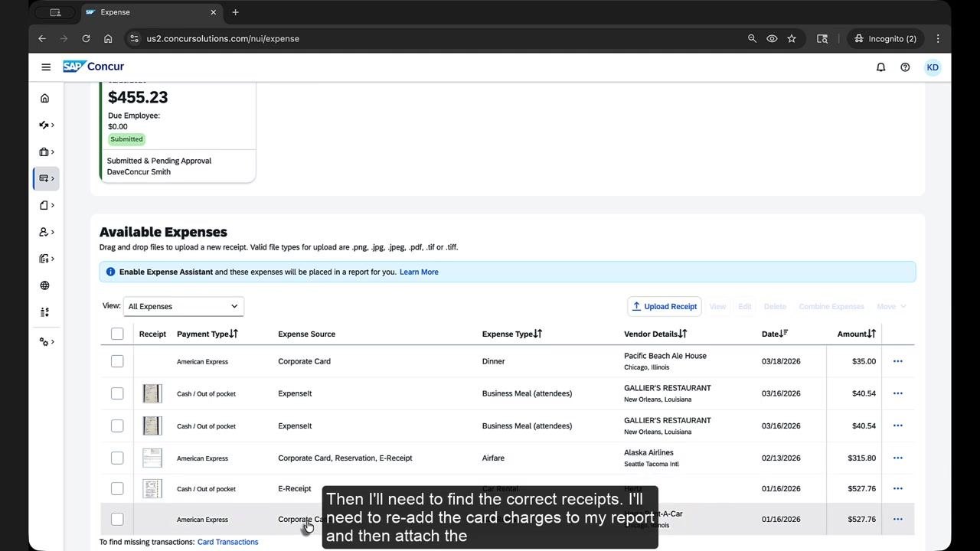Screen dimensions: 980x551
Task: Reload the browser page
Action: pos(86,38)
